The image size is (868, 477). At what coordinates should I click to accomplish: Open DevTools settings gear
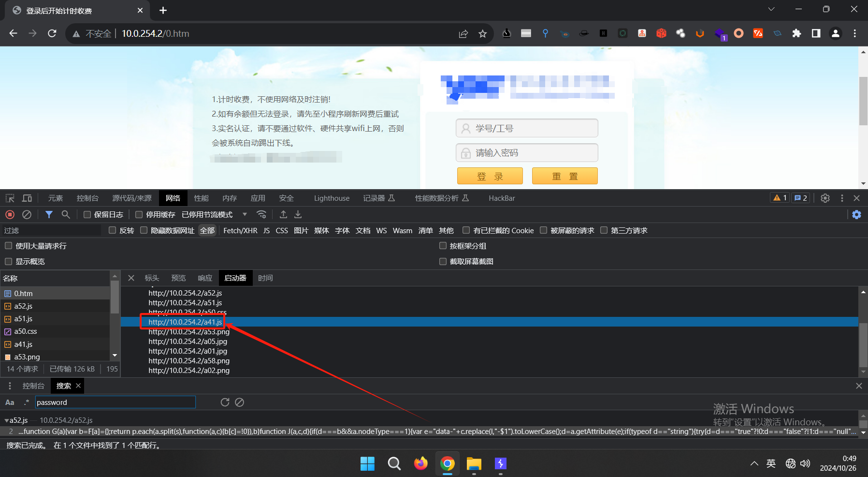825,198
